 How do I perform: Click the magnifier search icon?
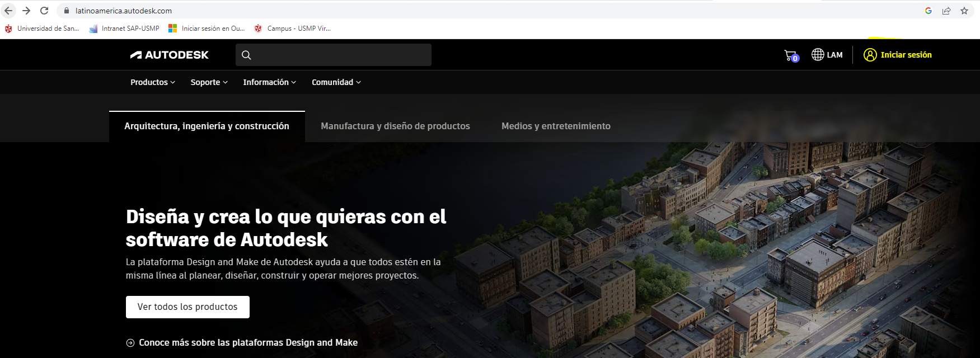246,55
